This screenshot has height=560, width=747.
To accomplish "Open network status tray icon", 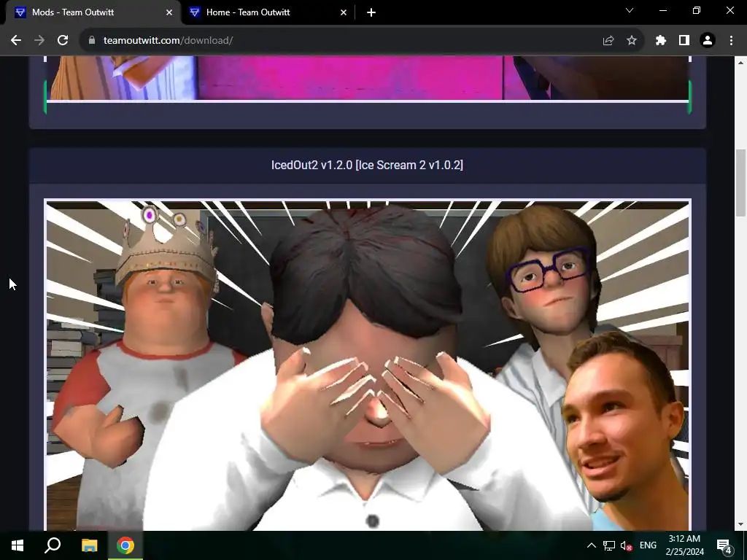I will coord(608,545).
